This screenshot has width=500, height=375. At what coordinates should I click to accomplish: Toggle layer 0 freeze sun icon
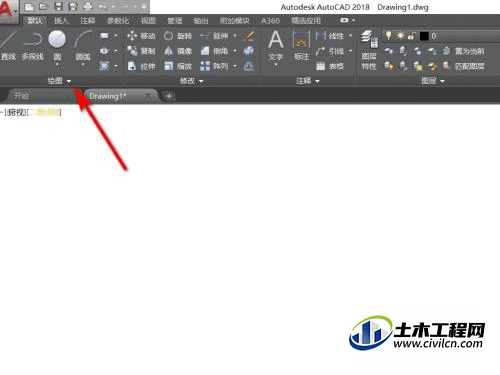400,36
